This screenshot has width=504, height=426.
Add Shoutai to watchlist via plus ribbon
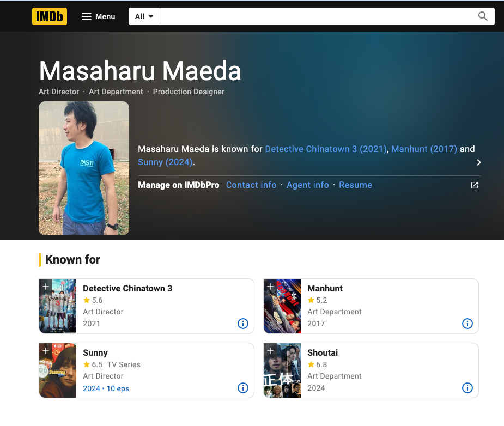[x=270, y=350]
